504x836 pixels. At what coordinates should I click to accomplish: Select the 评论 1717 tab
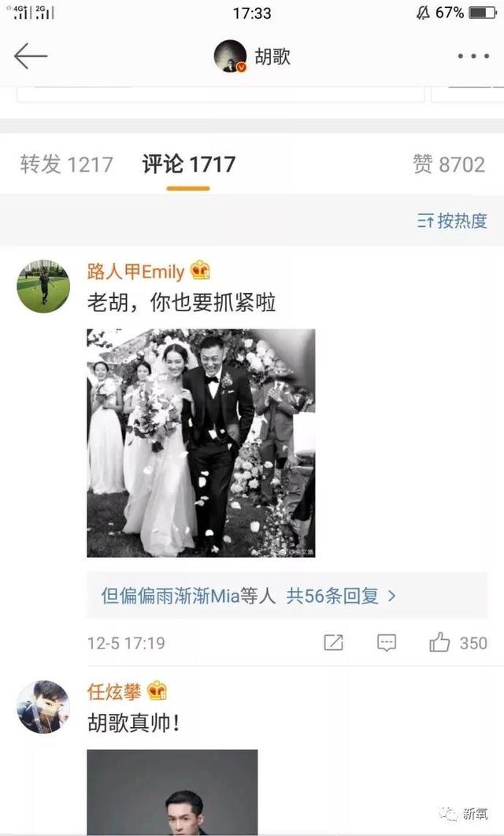click(188, 164)
